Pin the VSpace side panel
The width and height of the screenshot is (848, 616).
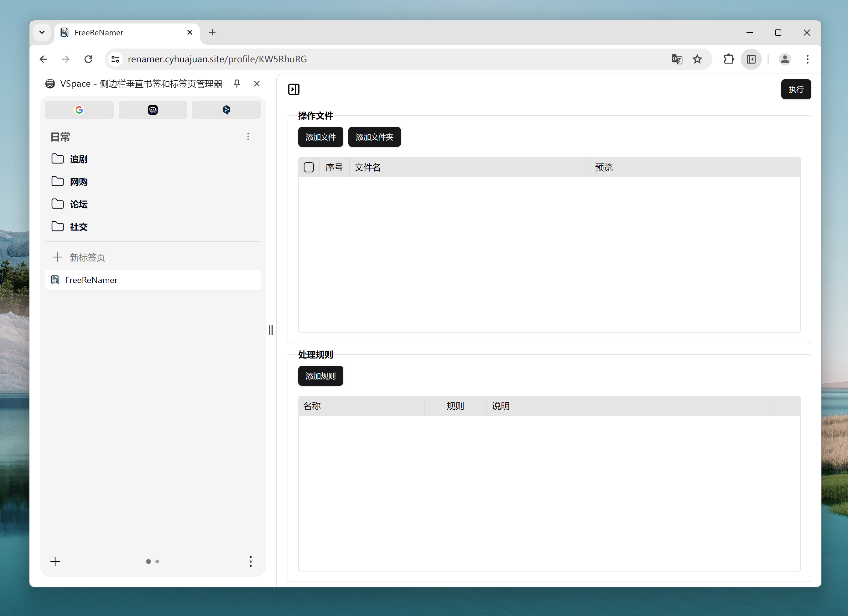(237, 83)
